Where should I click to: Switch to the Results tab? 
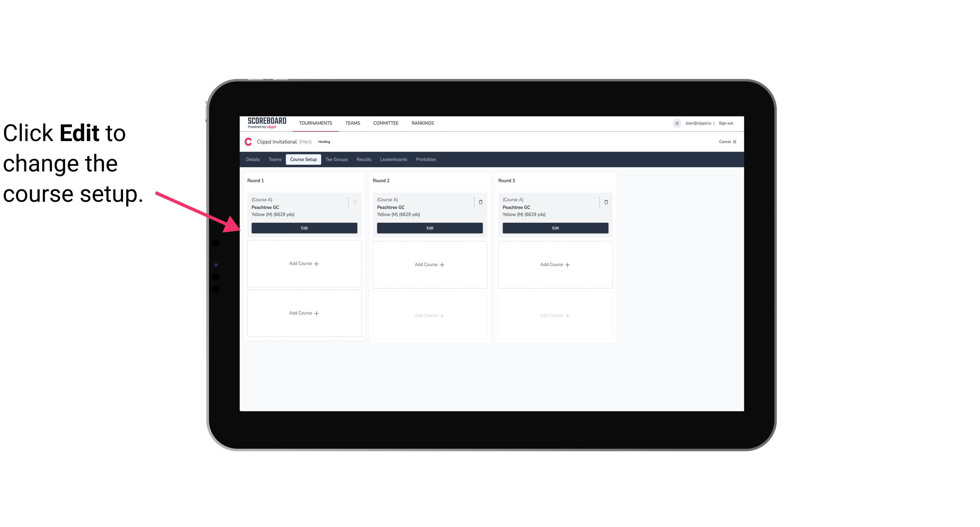tap(364, 160)
